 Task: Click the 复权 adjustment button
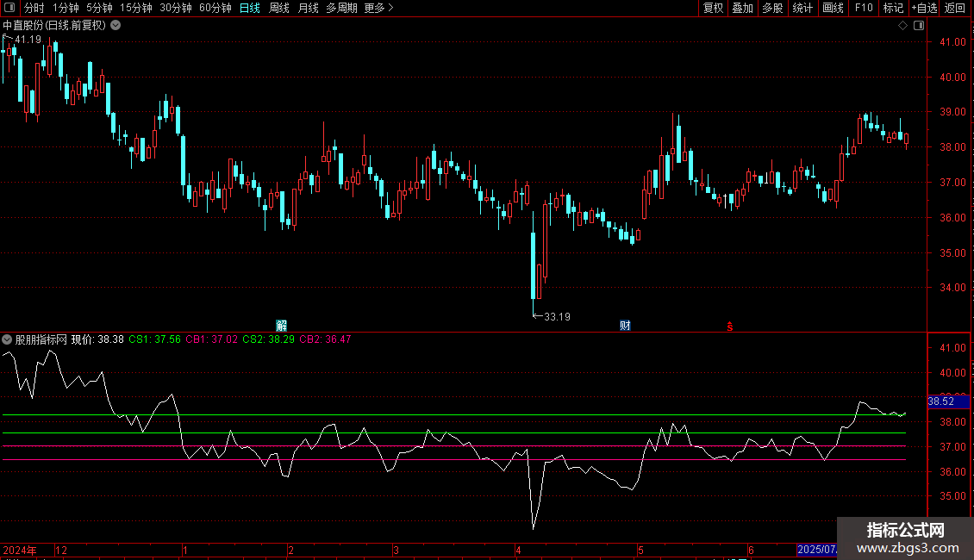point(713,8)
